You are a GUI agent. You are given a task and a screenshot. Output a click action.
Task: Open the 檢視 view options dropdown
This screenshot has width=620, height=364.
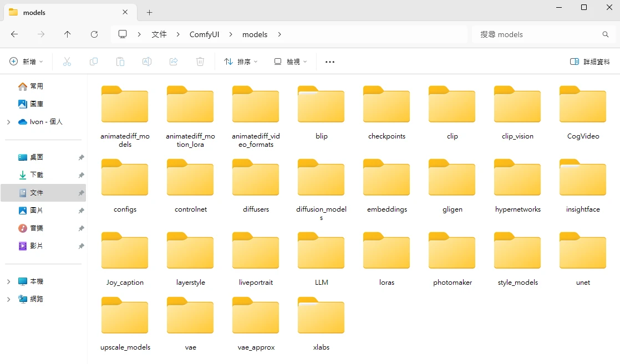tap(290, 61)
